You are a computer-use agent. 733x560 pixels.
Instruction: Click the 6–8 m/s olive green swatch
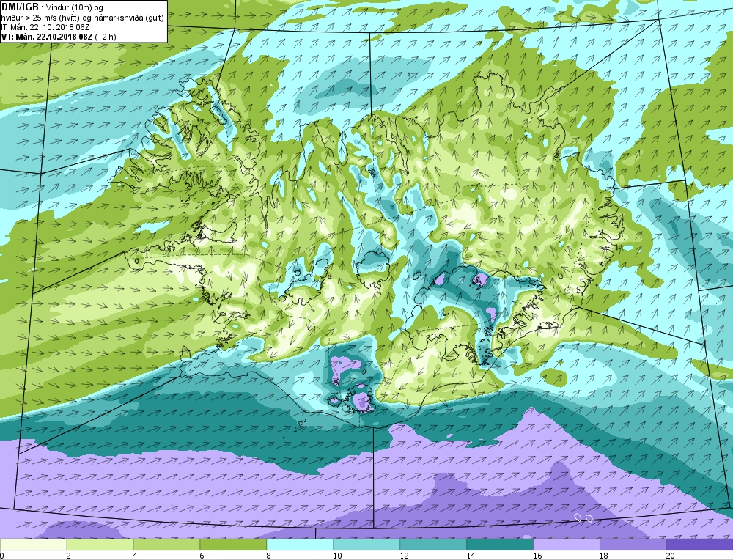[x=233, y=545]
